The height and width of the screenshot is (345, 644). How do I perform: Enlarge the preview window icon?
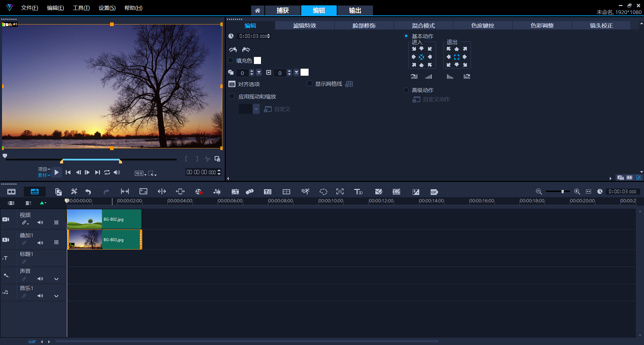[x=217, y=159]
